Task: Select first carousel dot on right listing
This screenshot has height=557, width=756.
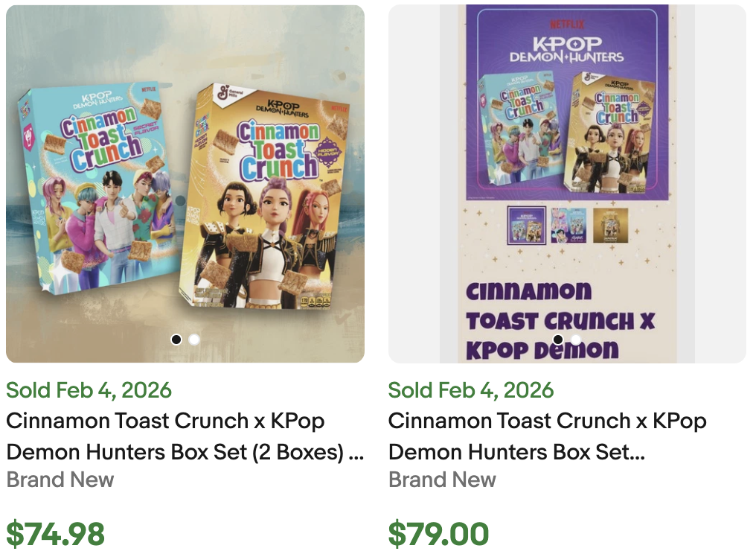Action: point(558,339)
